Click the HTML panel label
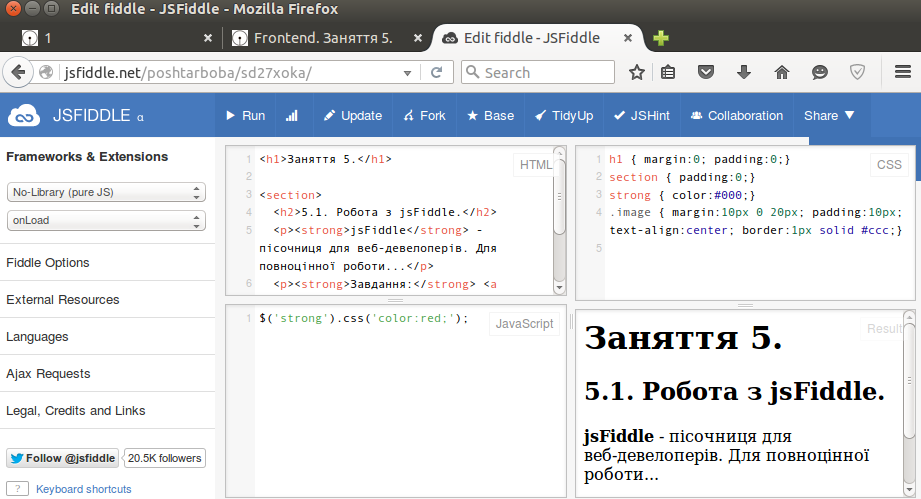Image resolution: width=921 pixels, height=499 pixels. [x=535, y=165]
